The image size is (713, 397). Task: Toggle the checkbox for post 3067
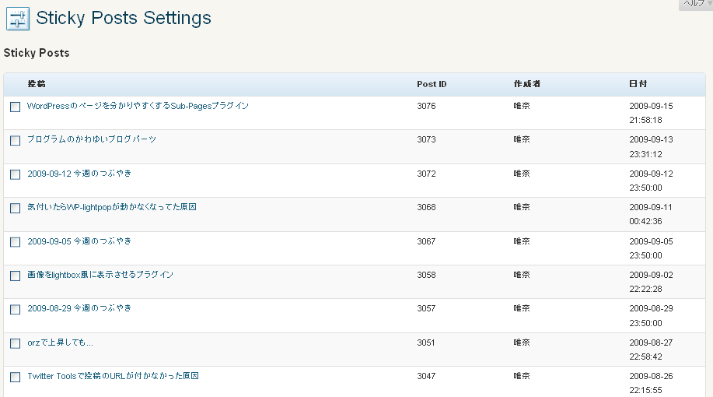[x=15, y=242]
